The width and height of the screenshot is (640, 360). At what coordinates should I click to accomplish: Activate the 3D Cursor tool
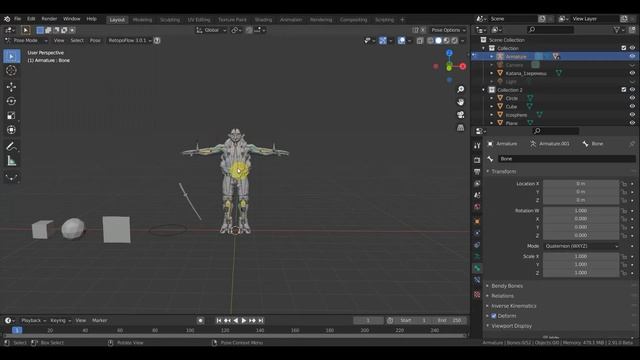11,71
